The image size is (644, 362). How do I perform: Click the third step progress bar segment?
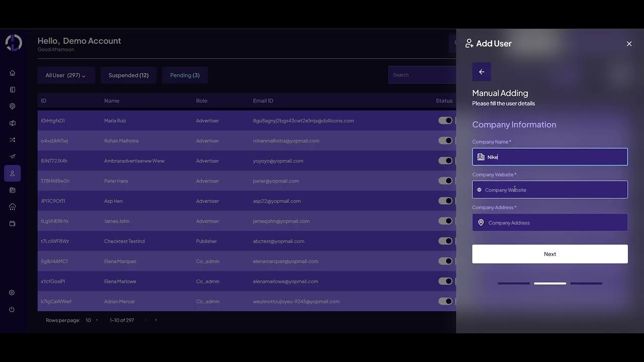(x=586, y=284)
